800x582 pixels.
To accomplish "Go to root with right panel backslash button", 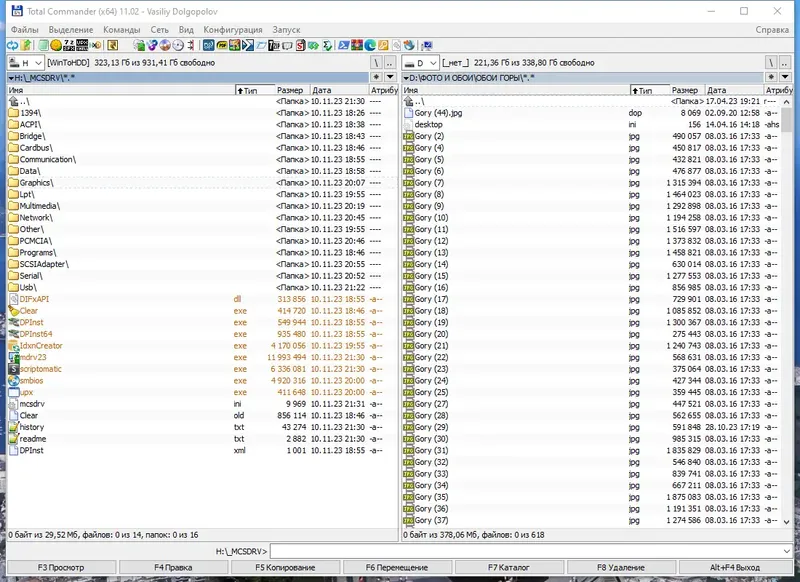I will 771,62.
